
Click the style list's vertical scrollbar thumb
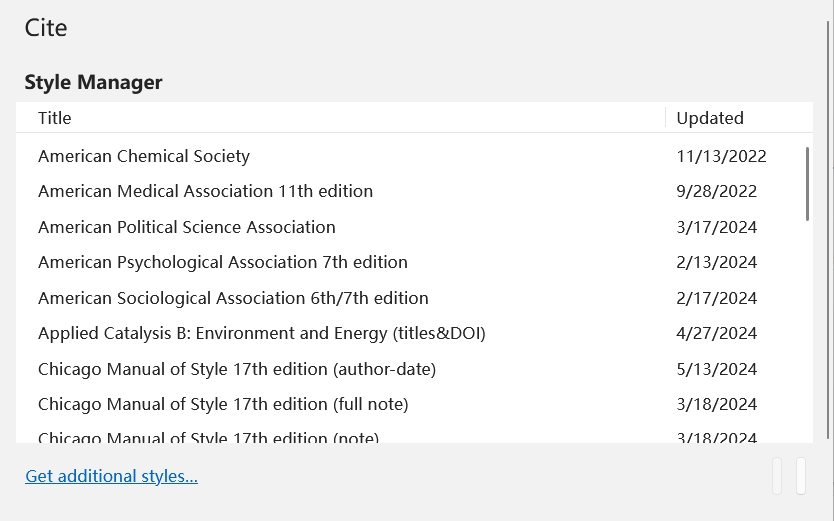[x=807, y=184]
